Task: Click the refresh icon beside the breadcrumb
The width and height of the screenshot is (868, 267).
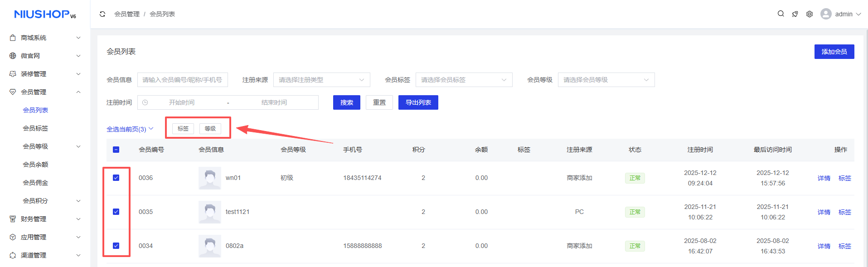Action: point(102,14)
